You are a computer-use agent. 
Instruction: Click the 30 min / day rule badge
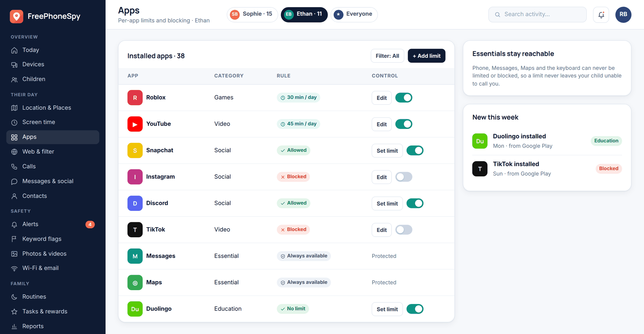click(x=298, y=97)
